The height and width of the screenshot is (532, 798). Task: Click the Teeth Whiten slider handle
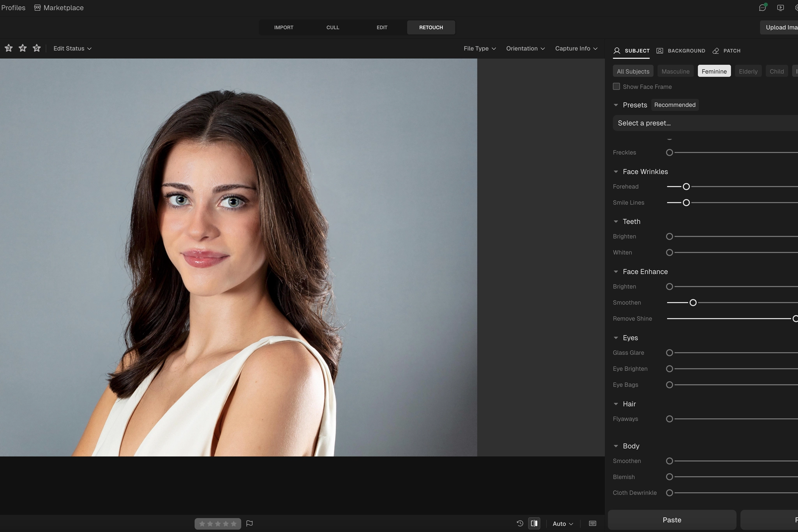coord(669,252)
